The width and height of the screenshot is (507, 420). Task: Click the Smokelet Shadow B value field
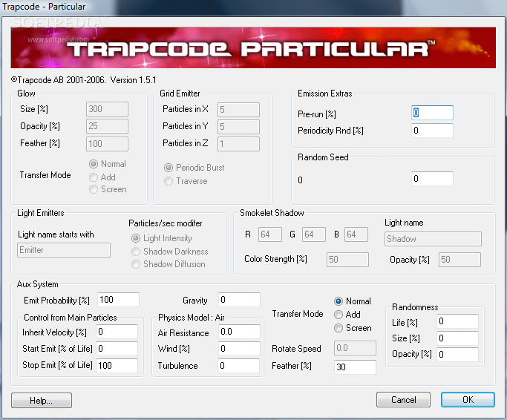point(356,234)
